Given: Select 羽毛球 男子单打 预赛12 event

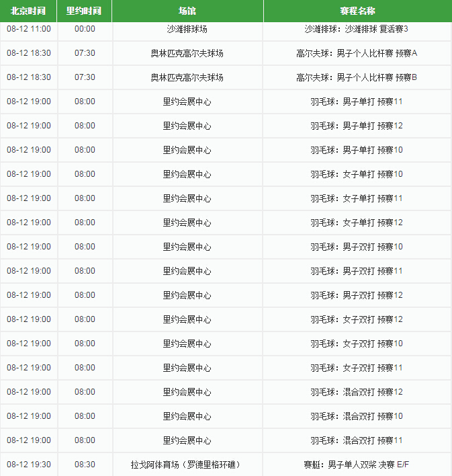Looking at the screenshot, I should pyautogui.click(x=356, y=126).
